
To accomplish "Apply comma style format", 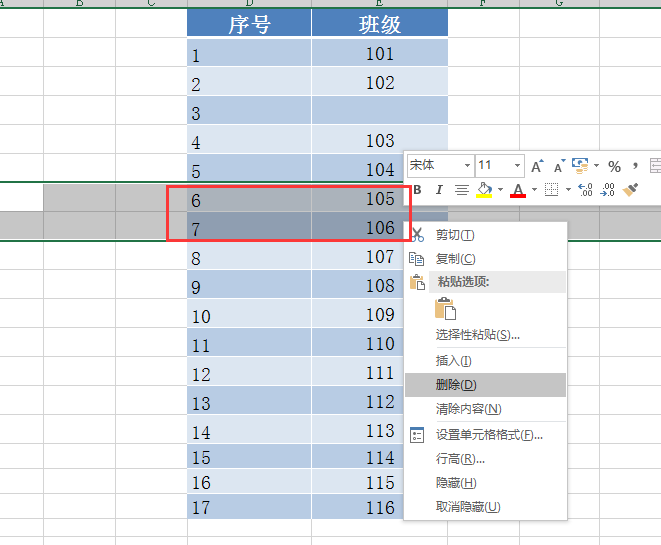I will 635,166.
